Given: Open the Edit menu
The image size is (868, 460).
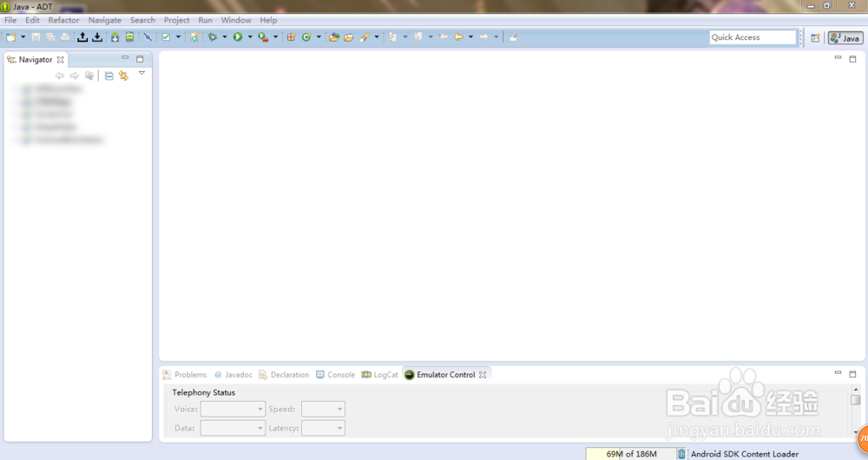Looking at the screenshot, I should coord(33,20).
